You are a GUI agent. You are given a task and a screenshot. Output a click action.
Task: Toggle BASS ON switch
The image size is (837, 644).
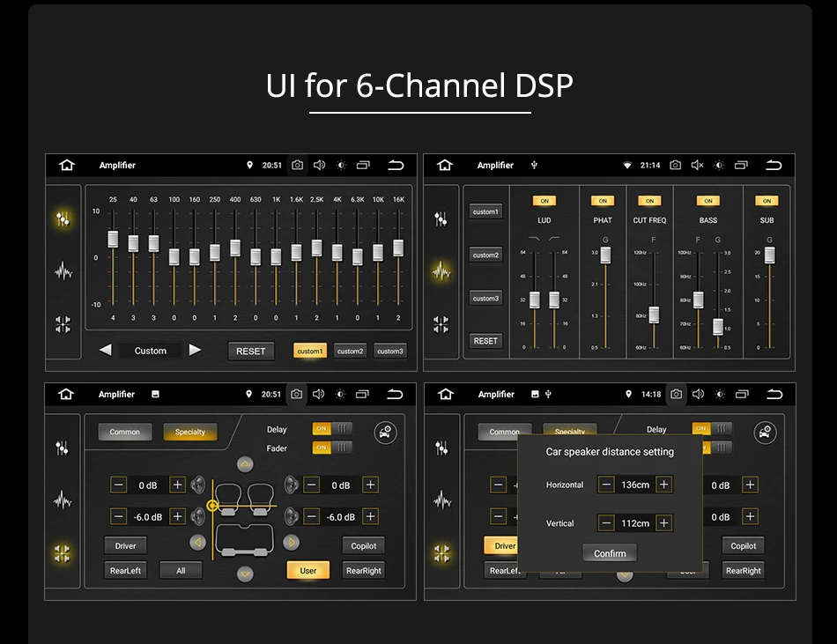pos(708,201)
